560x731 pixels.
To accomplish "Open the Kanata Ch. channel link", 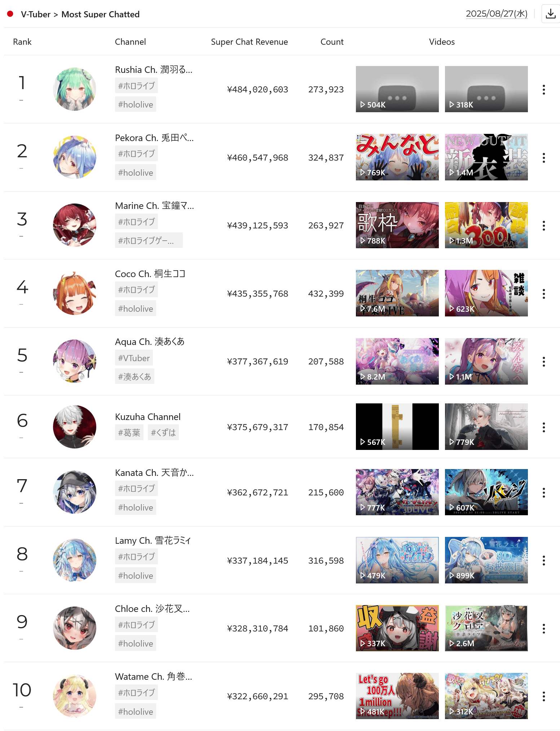I will point(154,473).
